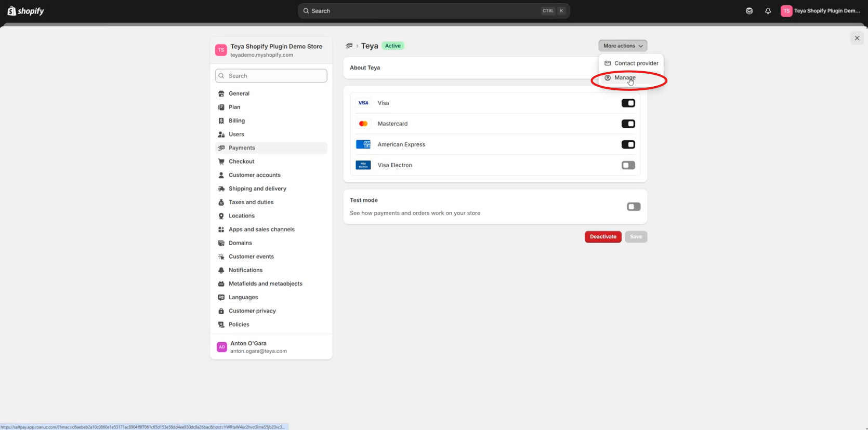The image size is (868, 430).
Task: Disable the Visa payment toggle
Action: click(x=628, y=103)
